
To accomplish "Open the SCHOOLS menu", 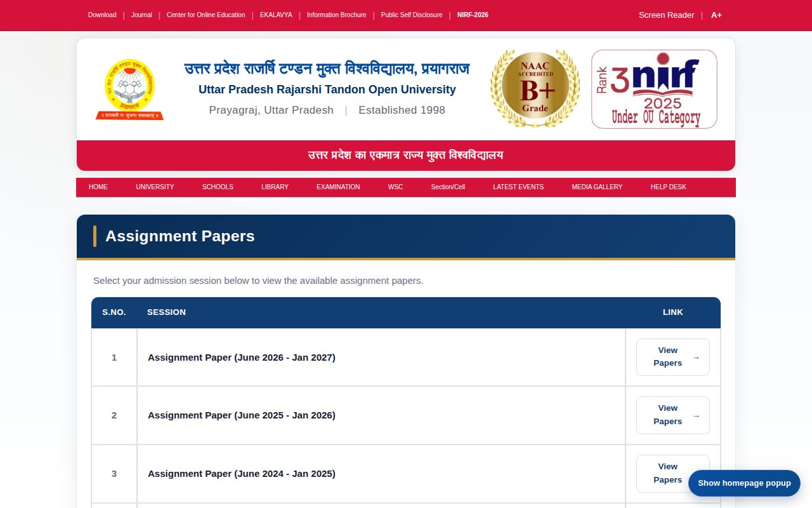I will point(218,187).
